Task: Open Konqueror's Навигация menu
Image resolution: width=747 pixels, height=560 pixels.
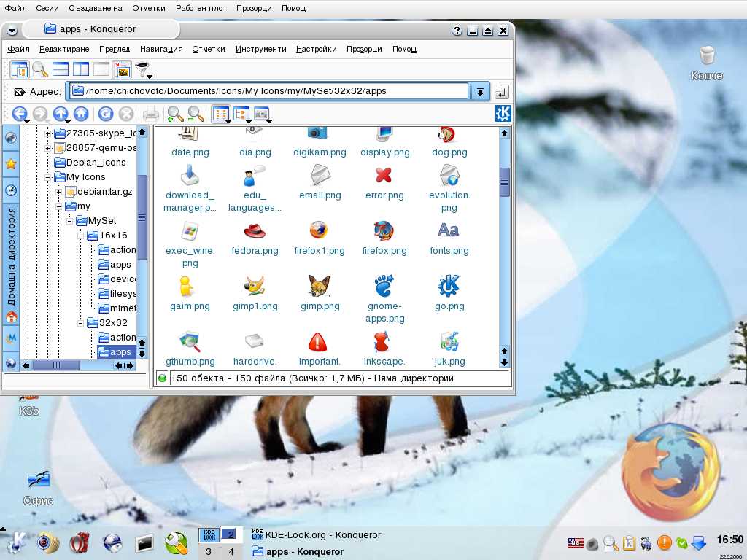Action: (x=161, y=49)
